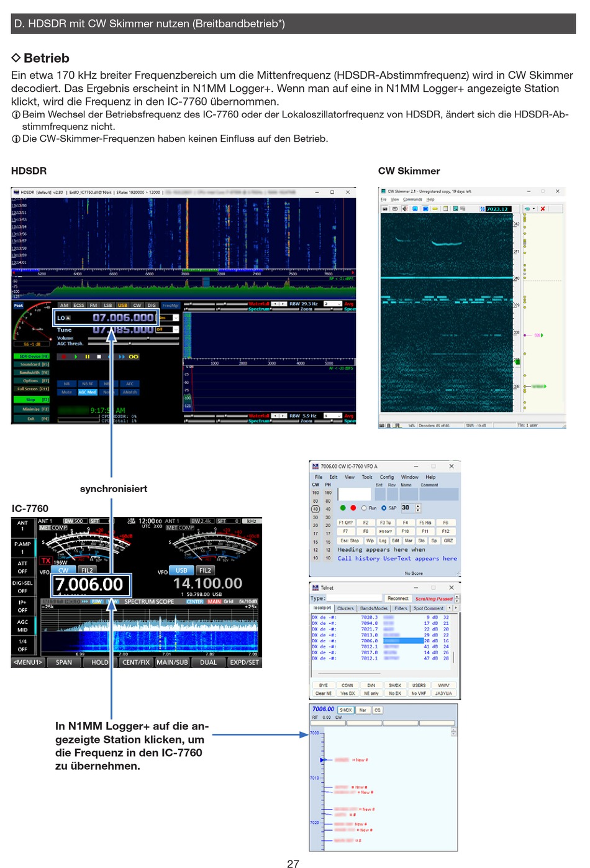Click the CW Skimmer title bar app icon
The height and width of the screenshot is (868, 590).
click(x=383, y=191)
